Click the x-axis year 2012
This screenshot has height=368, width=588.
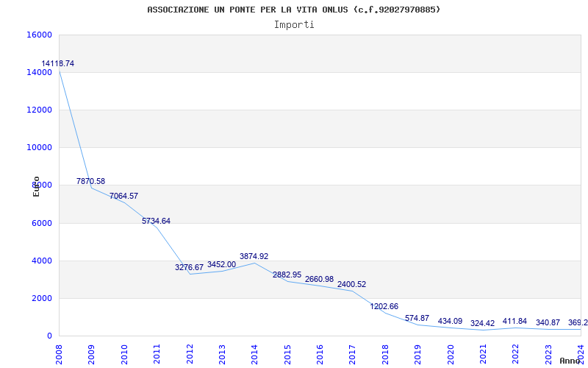coord(190,354)
